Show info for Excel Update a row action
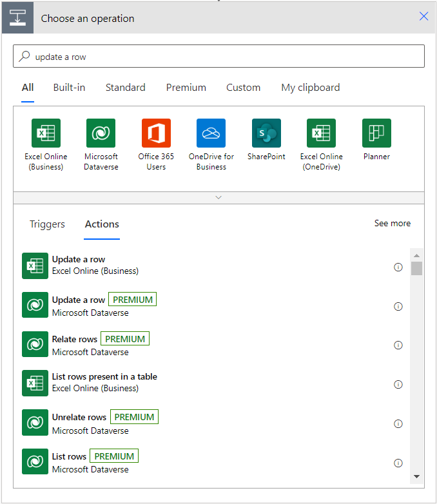Screen dimensions: 437x504 pyautogui.click(x=398, y=267)
